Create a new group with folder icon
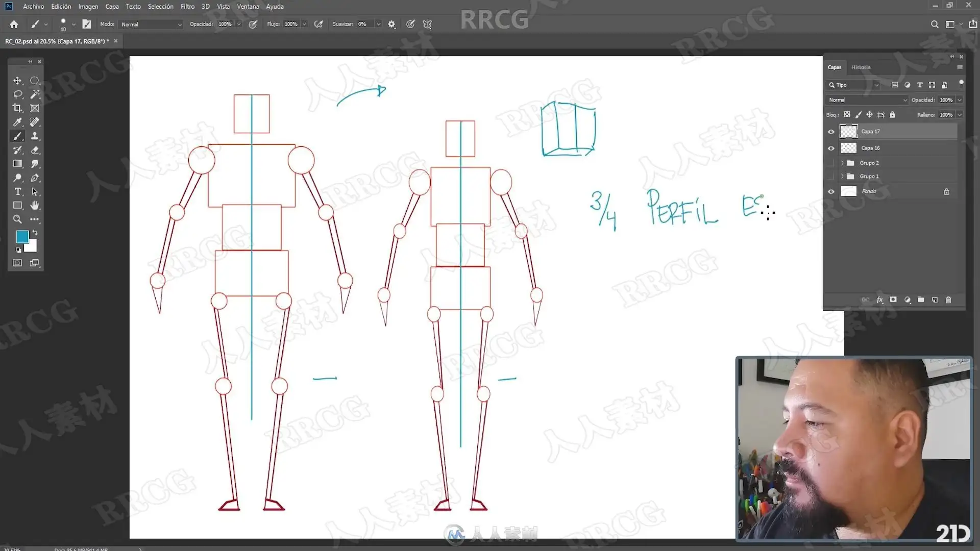980x551 pixels. click(x=921, y=300)
